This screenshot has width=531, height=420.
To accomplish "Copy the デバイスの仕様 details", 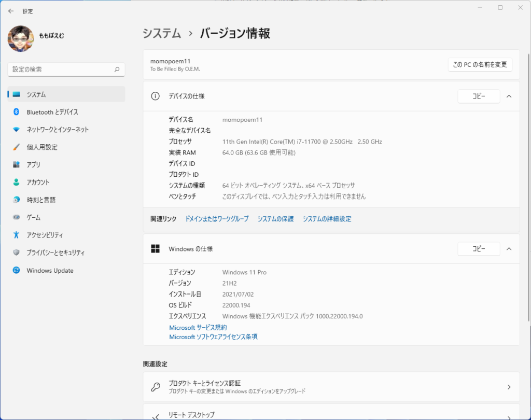I will click(479, 96).
